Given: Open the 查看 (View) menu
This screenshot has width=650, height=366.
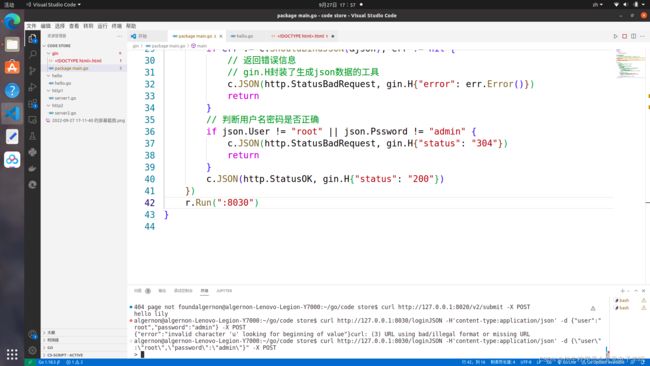Looking at the screenshot, I should click(x=74, y=26).
